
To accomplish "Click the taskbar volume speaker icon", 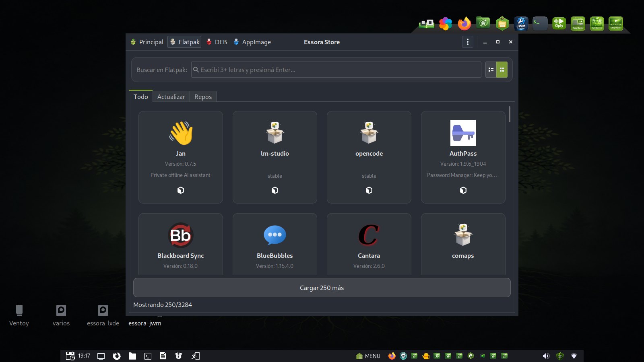I will coord(546,356).
